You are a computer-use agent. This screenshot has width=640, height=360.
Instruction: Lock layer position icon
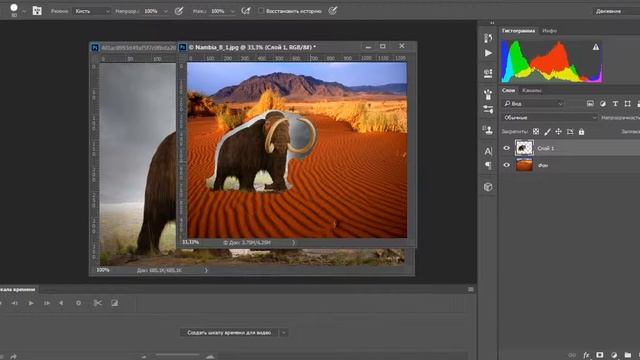pyautogui.click(x=558, y=131)
